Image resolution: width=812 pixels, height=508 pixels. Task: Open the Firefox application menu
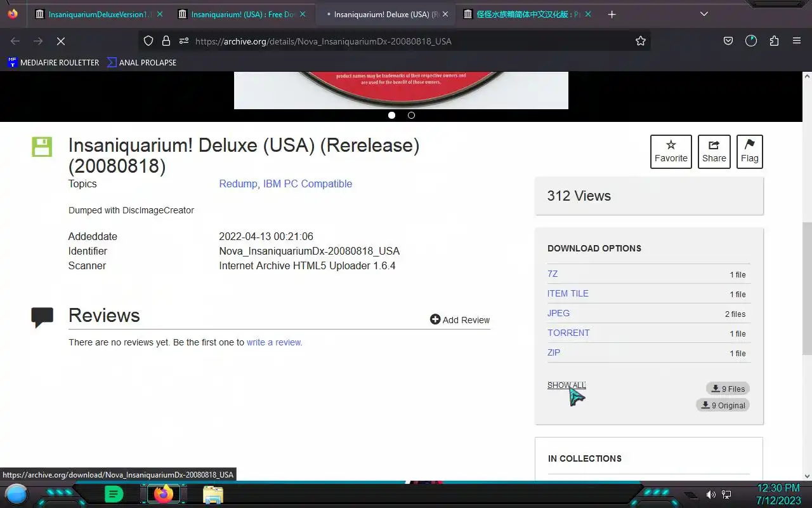[x=797, y=41]
